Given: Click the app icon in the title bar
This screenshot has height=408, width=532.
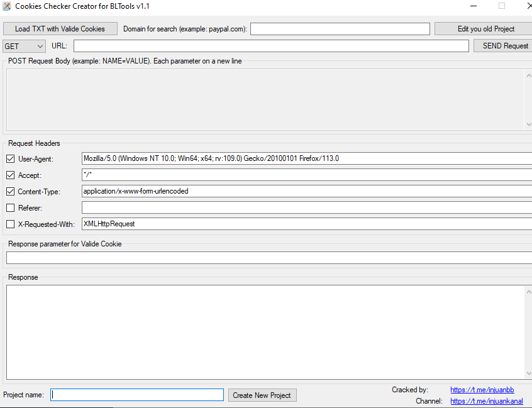Looking at the screenshot, I should click(7, 6).
